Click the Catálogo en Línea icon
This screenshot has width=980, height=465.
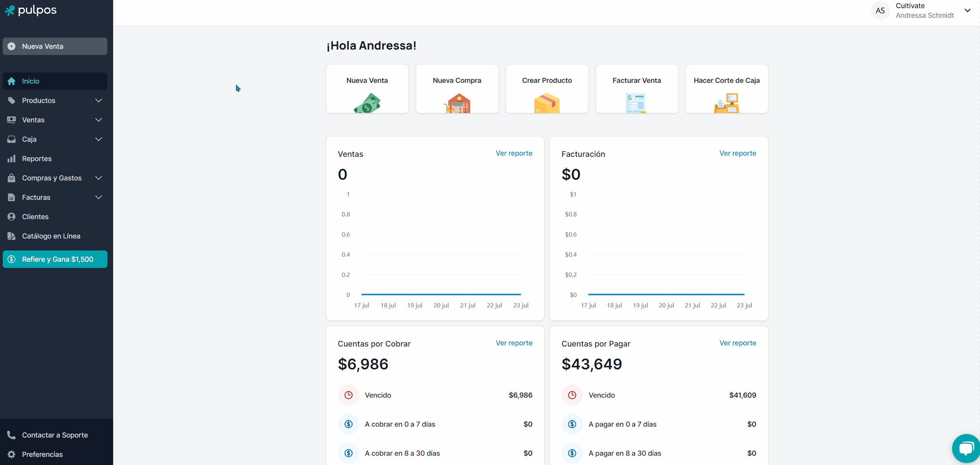point(12,236)
